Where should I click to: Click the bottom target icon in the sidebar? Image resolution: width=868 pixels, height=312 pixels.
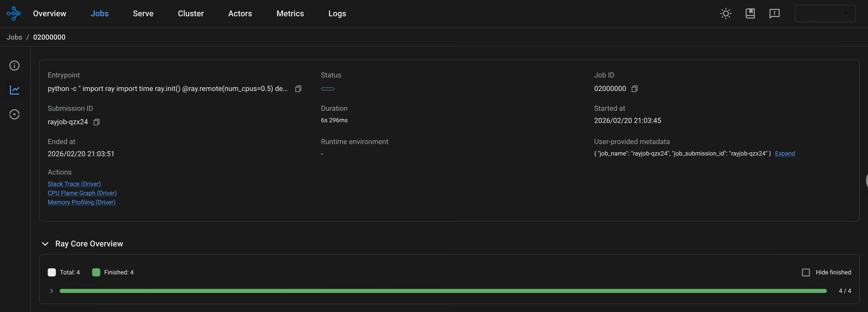(x=14, y=114)
